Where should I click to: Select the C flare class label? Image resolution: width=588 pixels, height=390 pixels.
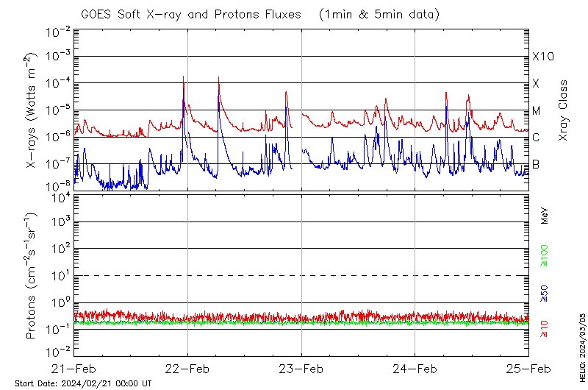click(x=536, y=138)
